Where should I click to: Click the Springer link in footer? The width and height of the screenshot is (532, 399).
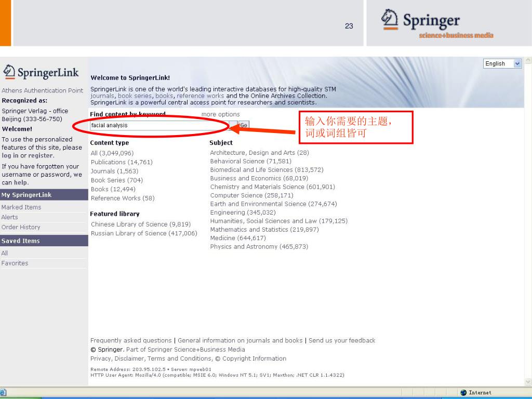click(110, 350)
